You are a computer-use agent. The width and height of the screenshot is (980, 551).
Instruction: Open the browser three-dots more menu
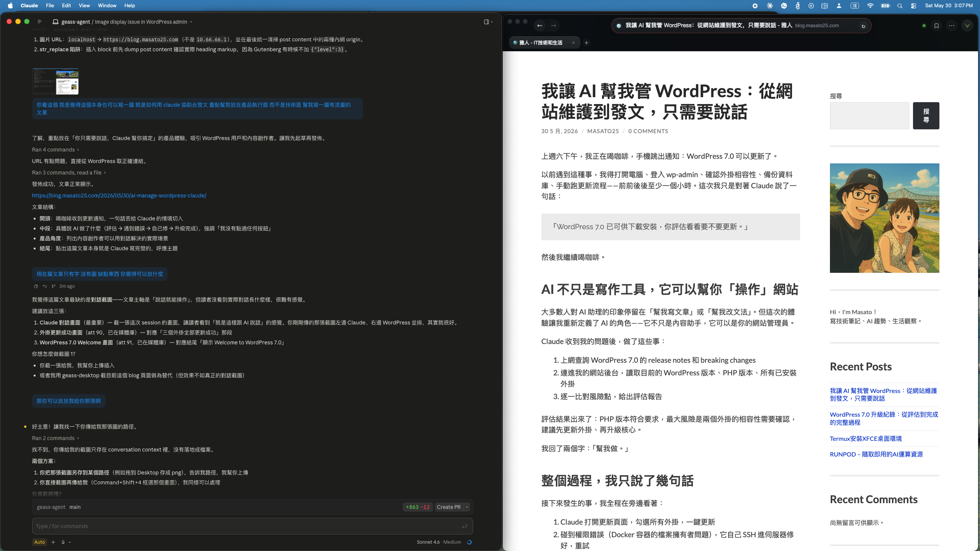(952, 26)
